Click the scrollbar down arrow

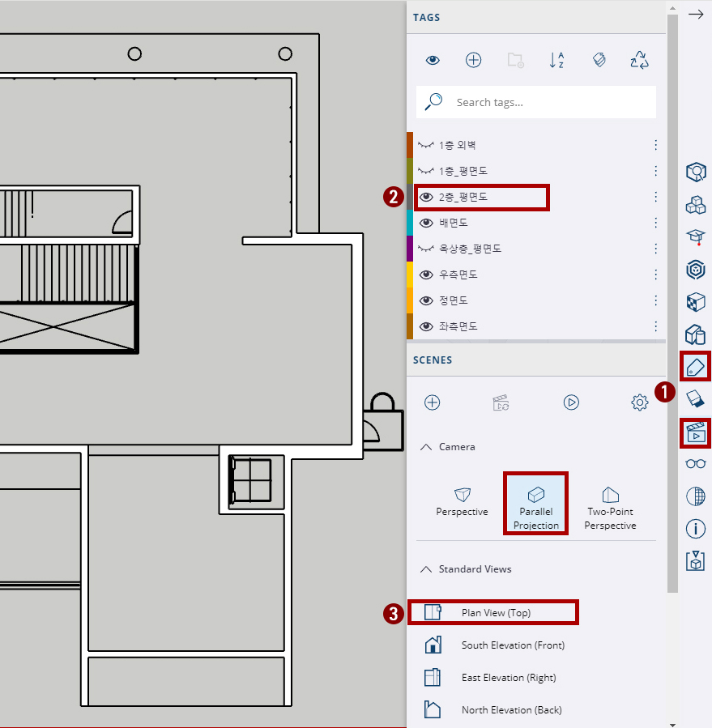(x=672, y=724)
